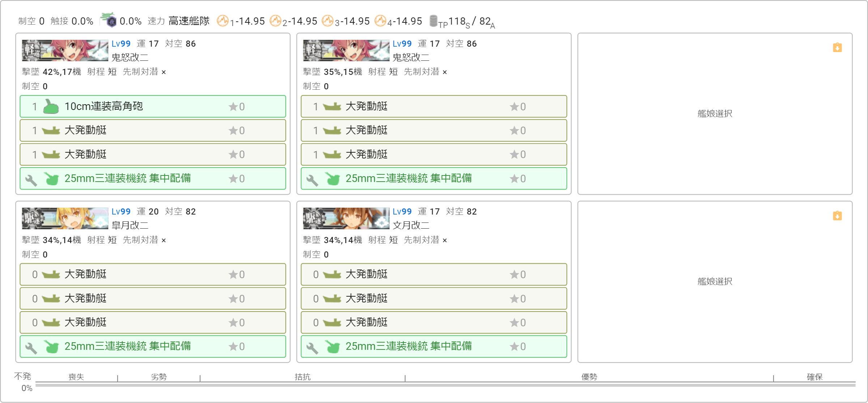Screen dimensions: 868x403
Task: Select the 艦娘選択 button in the bottom empty slot
Action: tap(715, 281)
